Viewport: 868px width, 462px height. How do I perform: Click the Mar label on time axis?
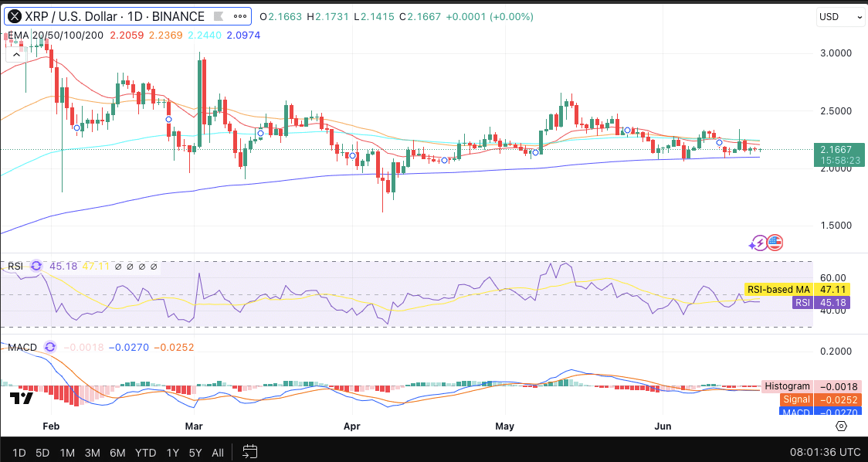coord(194,426)
